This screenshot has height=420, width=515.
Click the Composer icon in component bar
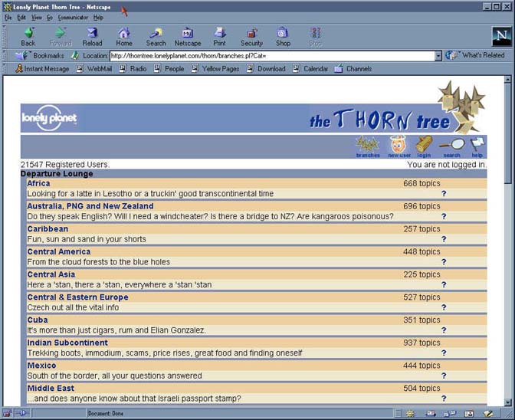(x=488, y=413)
